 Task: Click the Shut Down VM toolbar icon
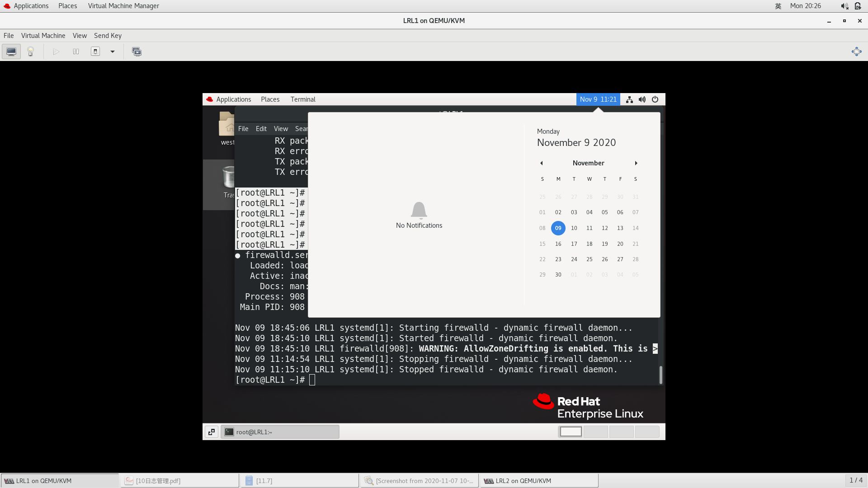(95, 52)
